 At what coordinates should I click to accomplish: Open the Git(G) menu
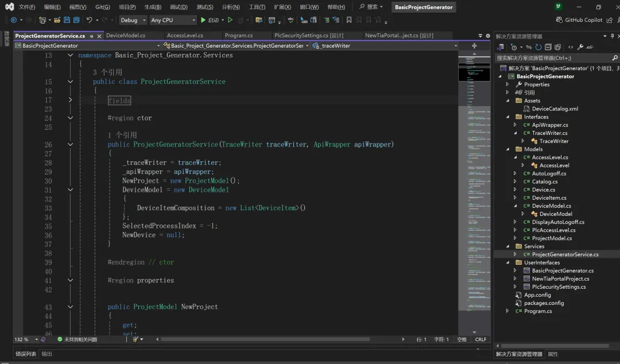[x=103, y=7]
